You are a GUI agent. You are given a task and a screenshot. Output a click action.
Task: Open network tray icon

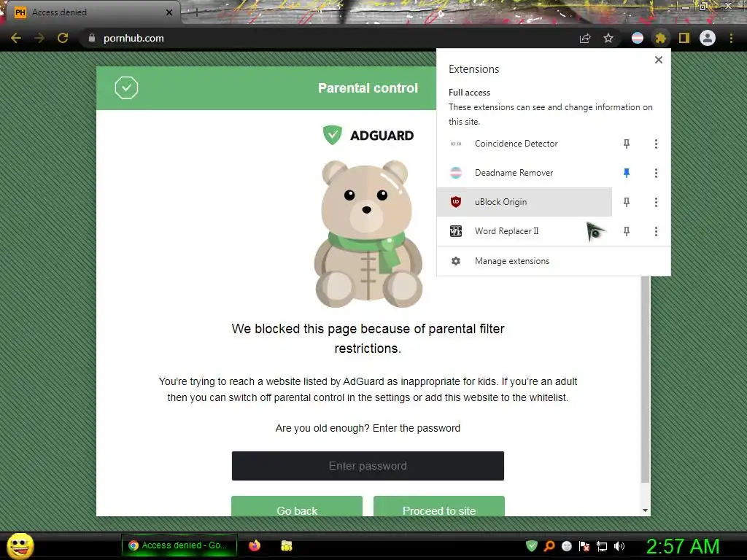pyautogui.click(x=602, y=547)
